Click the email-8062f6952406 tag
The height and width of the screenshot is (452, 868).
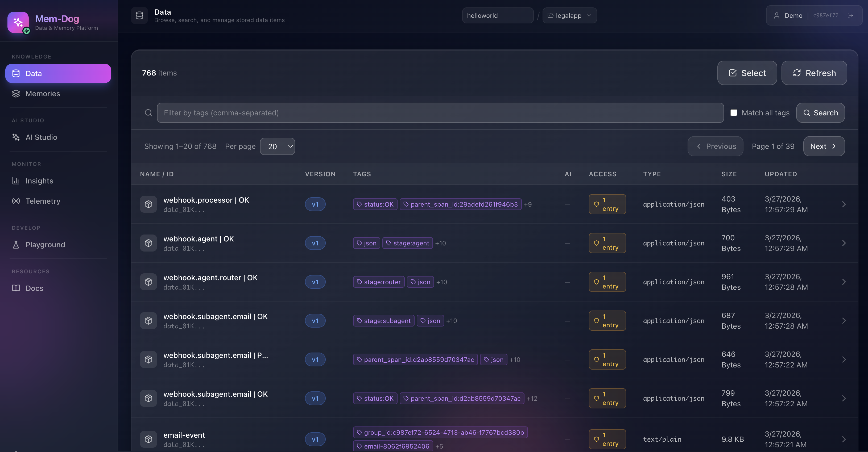[393, 446]
